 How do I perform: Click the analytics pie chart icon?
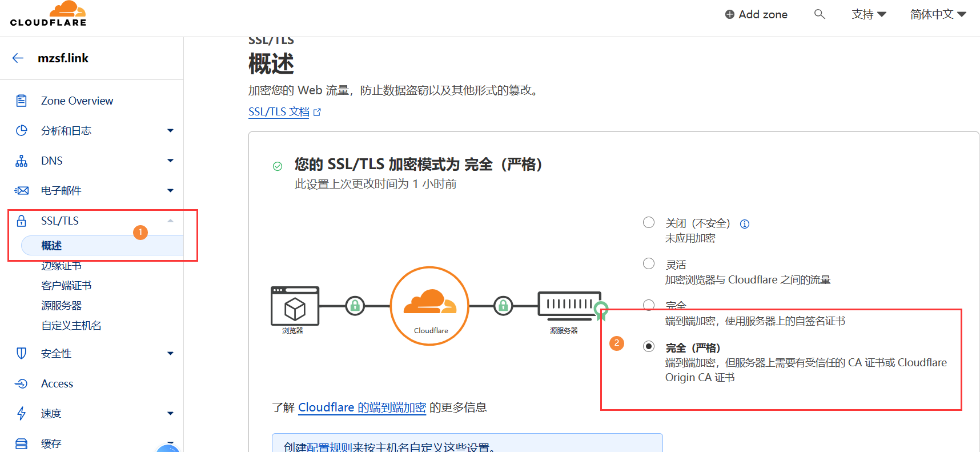tap(22, 130)
